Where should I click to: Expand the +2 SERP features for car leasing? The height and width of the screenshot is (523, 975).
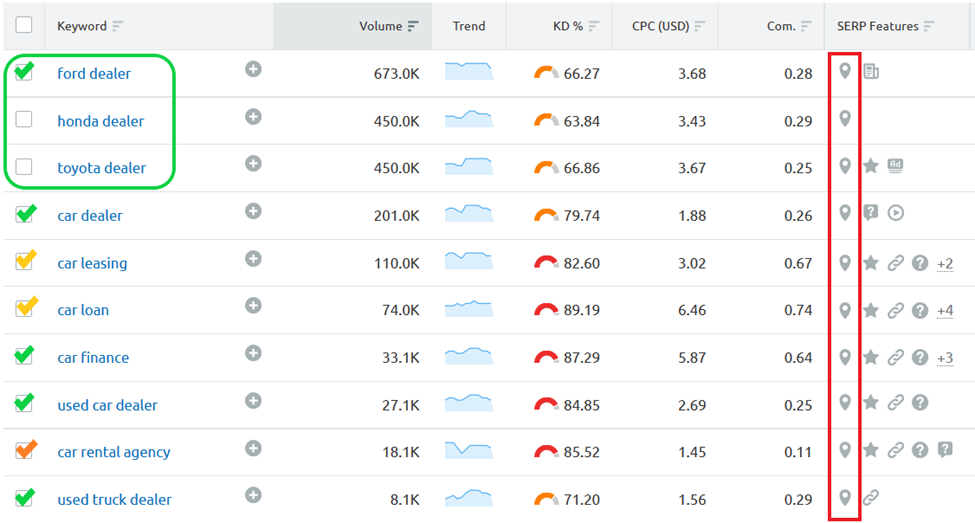[945, 264]
